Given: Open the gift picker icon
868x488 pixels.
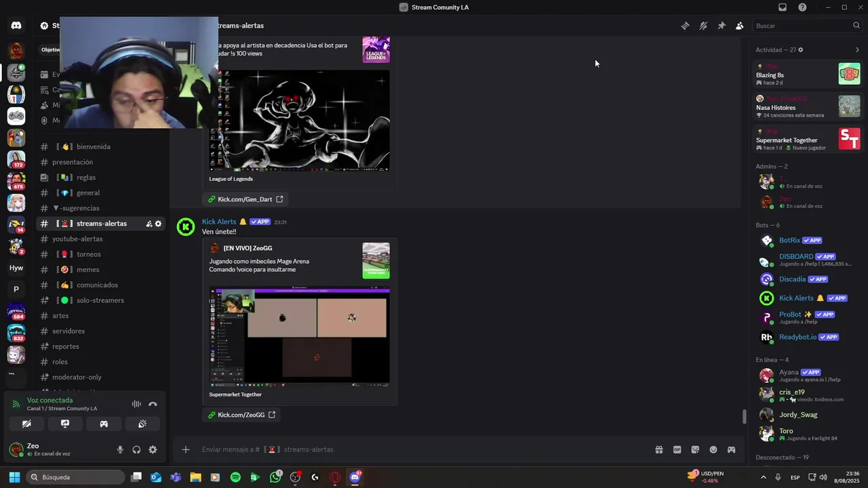Looking at the screenshot, I should [x=658, y=449].
